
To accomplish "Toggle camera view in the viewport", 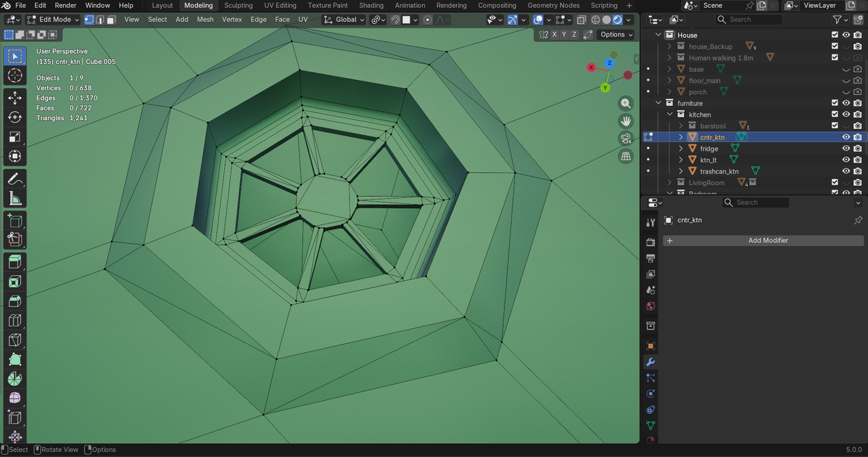I will pos(626,138).
